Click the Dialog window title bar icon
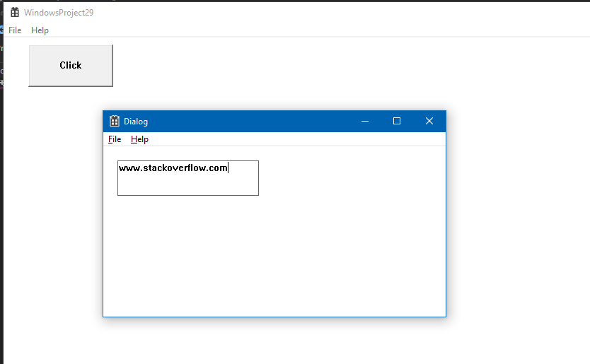 click(x=115, y=121)
